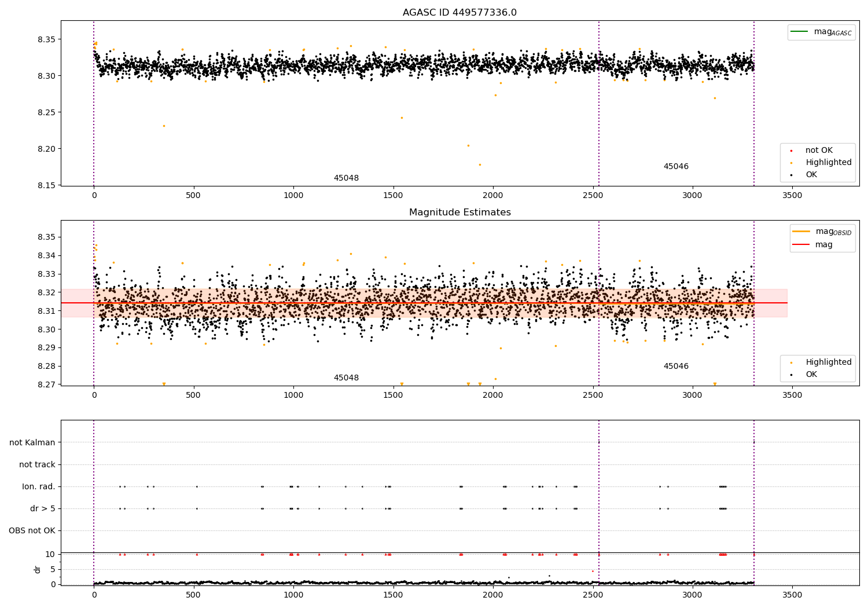Screen dimensions: 868x608
Task: Click the 'mag' legend text in middle plot
Action: click(824, 245)
